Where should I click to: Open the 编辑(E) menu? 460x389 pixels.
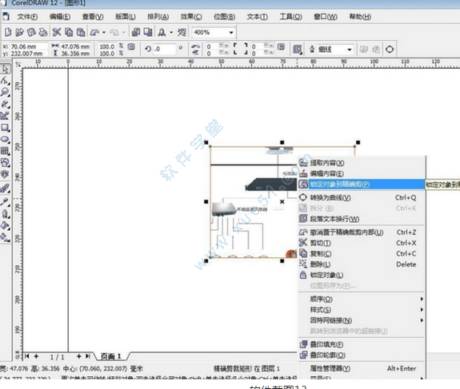tap(60, 16)
